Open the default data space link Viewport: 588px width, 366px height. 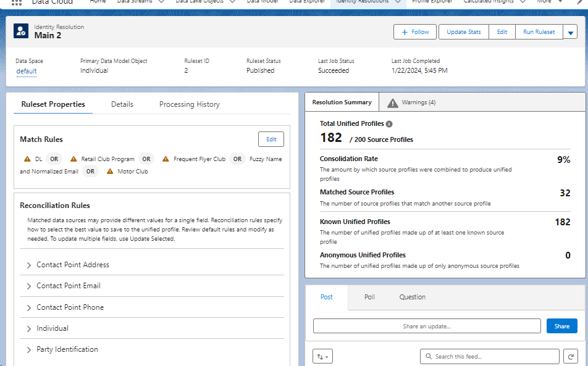pyautogui.click(x=26, y=71)
